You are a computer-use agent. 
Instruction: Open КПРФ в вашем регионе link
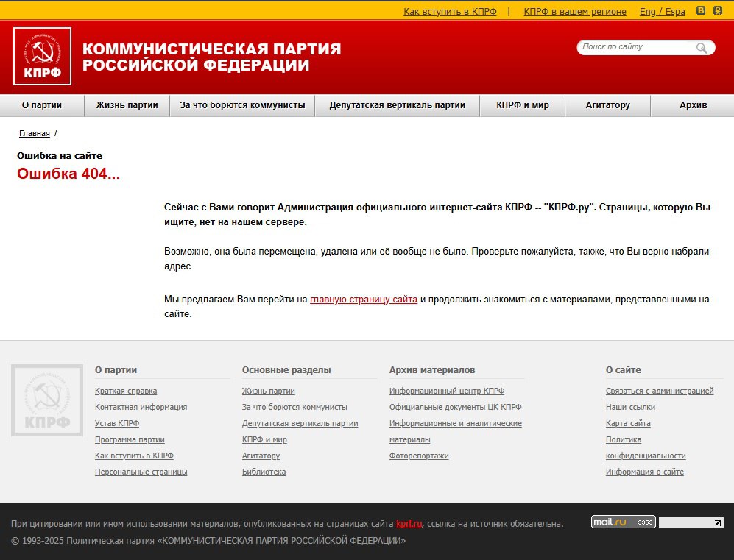[575, 12]
